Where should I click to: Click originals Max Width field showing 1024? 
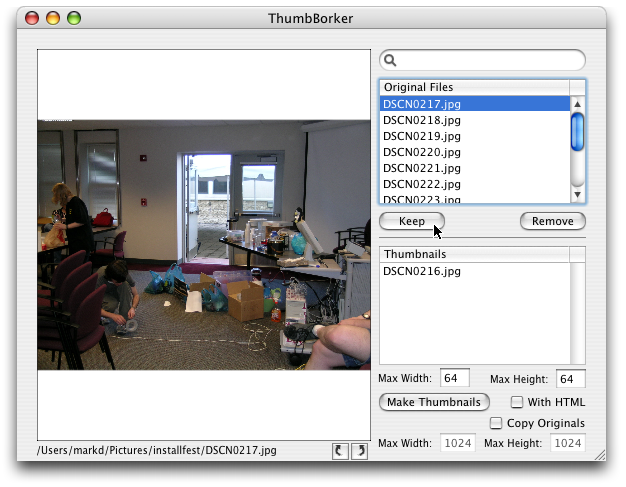click(458, 443)
